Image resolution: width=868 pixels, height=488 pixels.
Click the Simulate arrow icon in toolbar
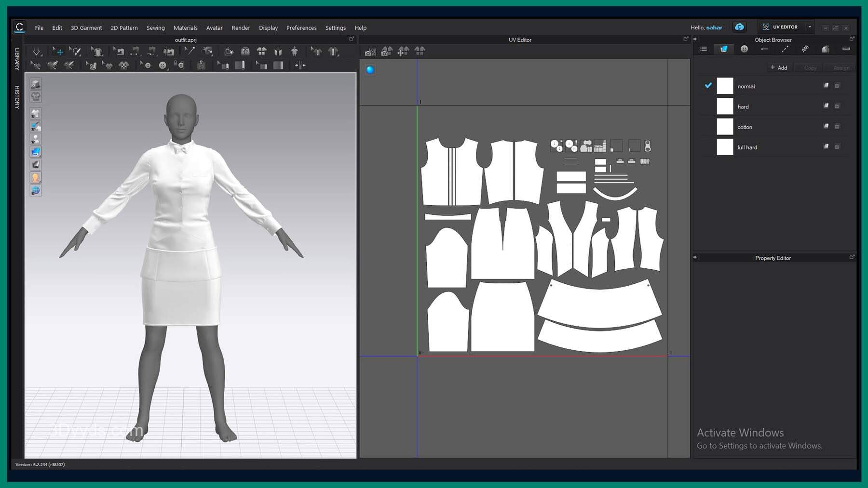coord(36,52)
